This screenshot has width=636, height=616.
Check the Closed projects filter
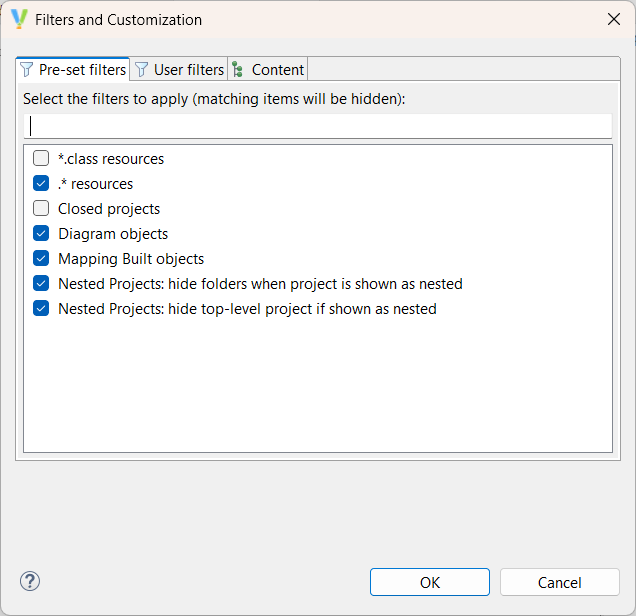pos(41,208)
